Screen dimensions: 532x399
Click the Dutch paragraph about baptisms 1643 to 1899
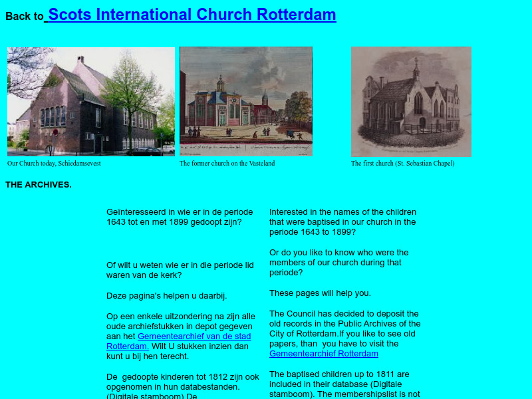pyautogui.click(x=180, y=217)
